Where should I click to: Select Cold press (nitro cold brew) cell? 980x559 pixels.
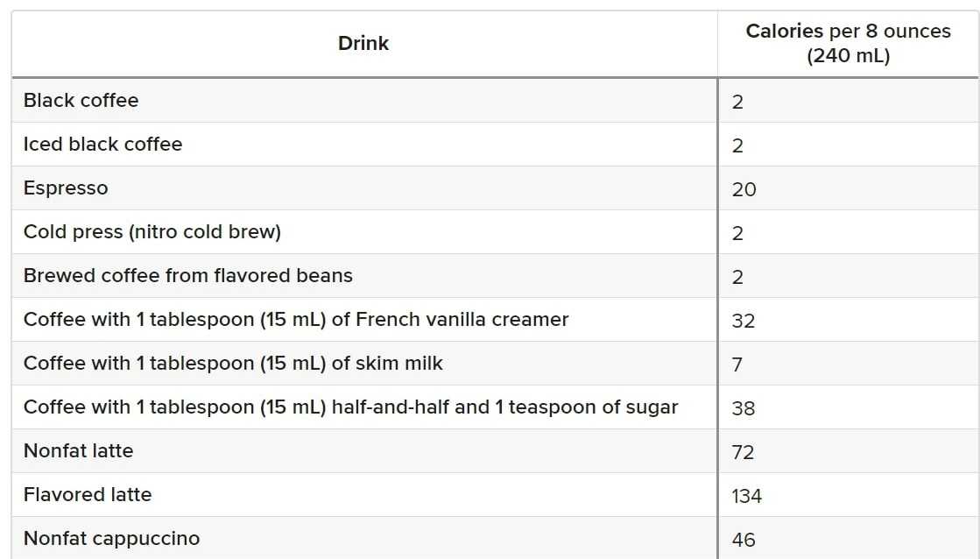[x=152, y=232]
